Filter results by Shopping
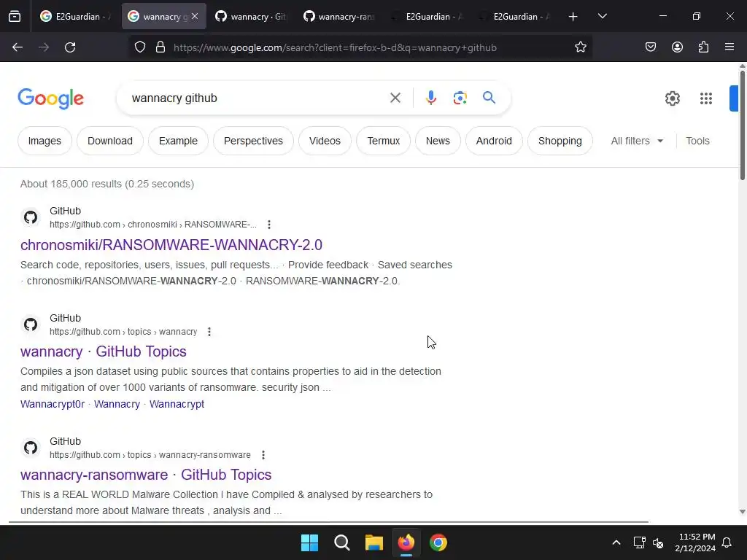The image size is (747, 560). (560, 141)
